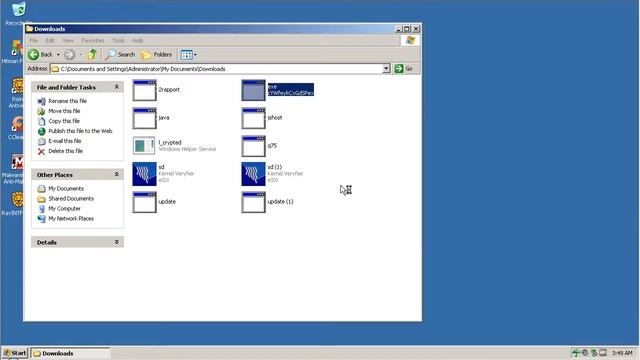Click Publish this file to the Web

(x=80, y=131)
